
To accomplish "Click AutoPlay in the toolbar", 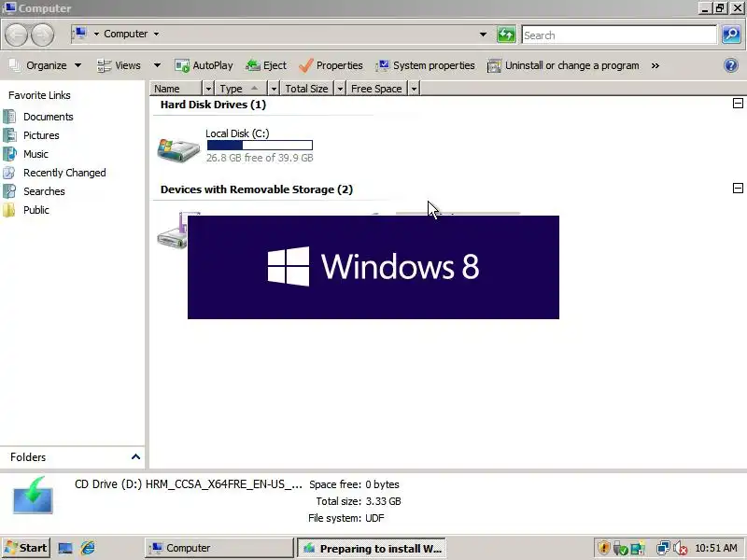I will [x=204, y=65].
